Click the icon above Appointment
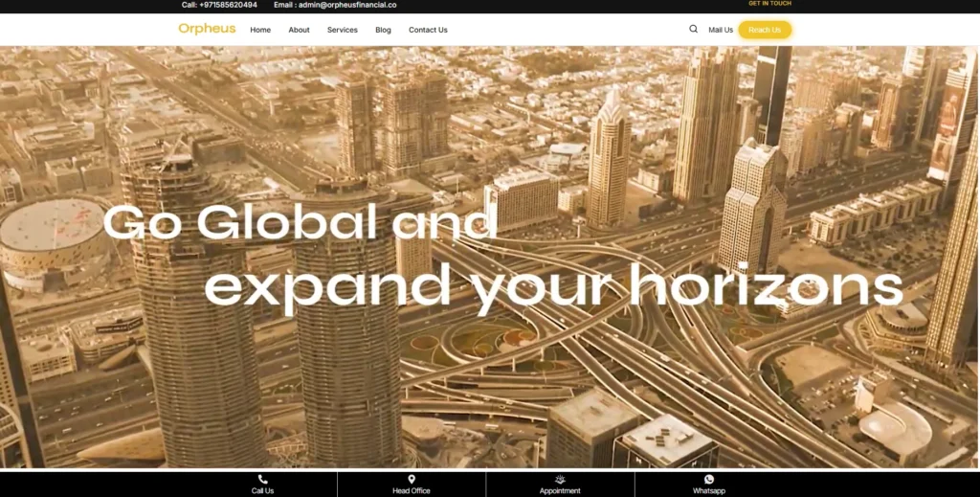 pos(560,480)
